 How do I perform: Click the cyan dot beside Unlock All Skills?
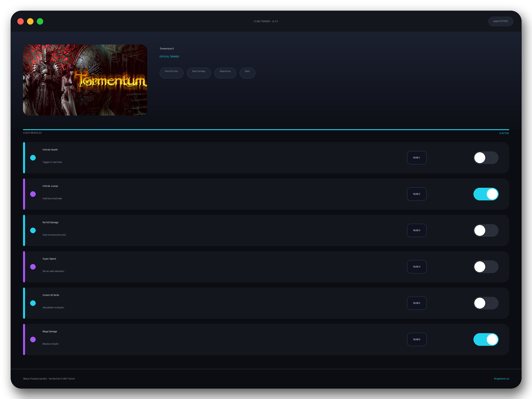coord(33,303)
